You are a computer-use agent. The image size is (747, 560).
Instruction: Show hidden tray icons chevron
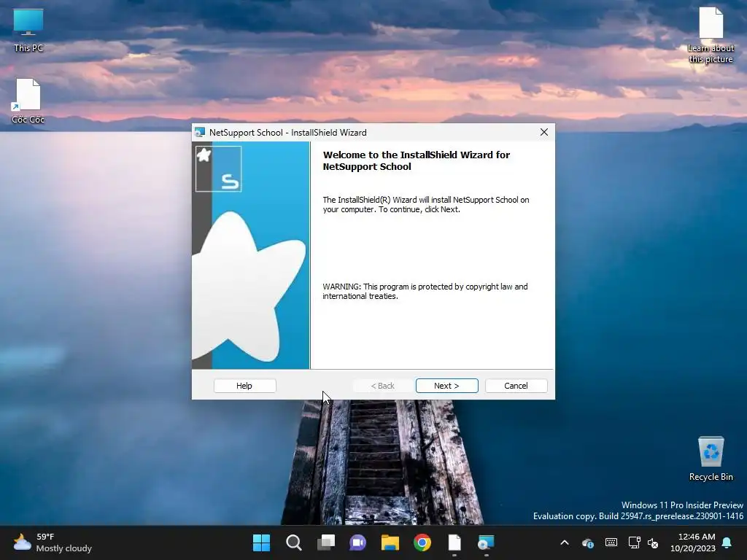click(x=565, y=542)
